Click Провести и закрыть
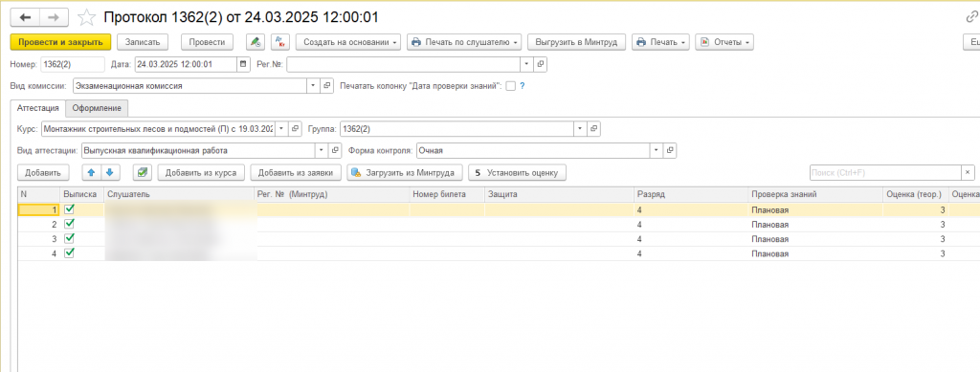This screenshot has width=980, height=372. [60, 42]
